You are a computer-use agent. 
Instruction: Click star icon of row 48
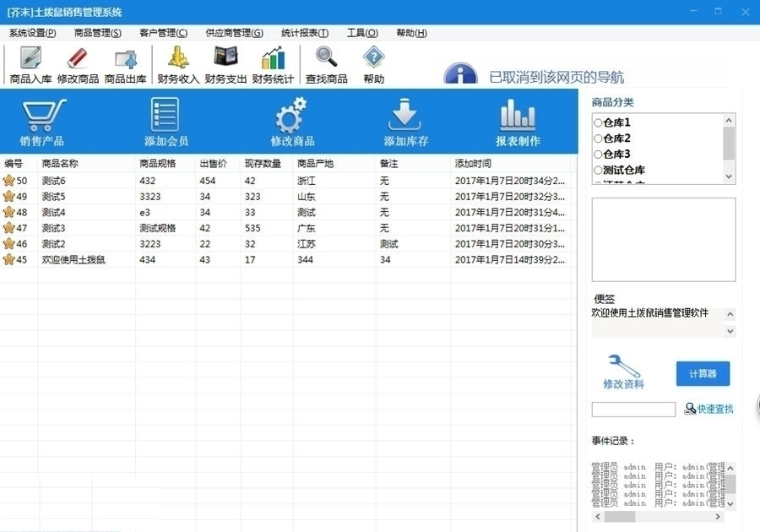point(8,212)
